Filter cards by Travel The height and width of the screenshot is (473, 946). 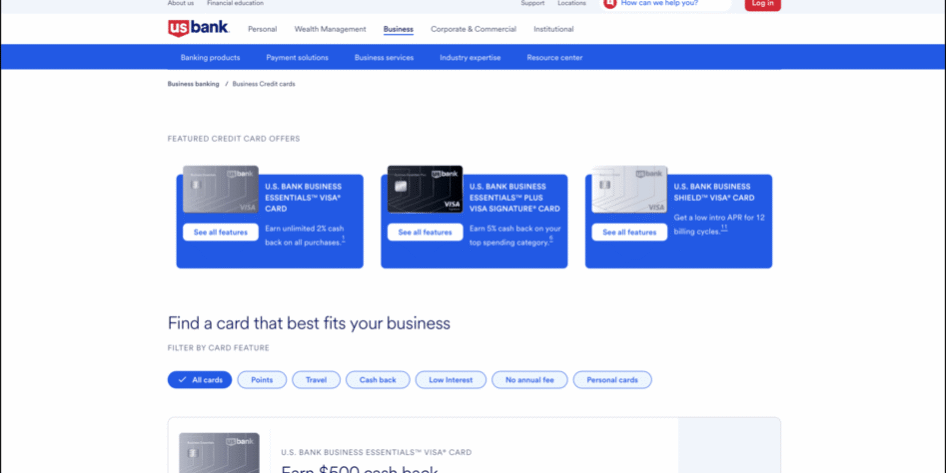(316, 380)
